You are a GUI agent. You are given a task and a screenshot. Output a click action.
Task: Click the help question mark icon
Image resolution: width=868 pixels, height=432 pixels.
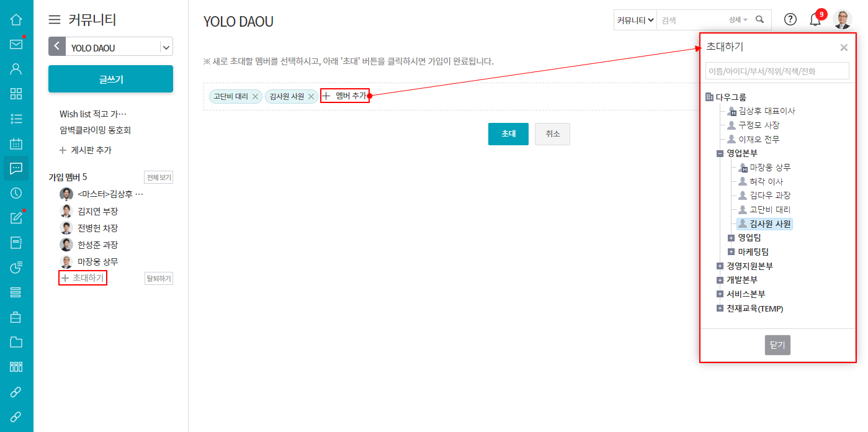tap(790, 19)
